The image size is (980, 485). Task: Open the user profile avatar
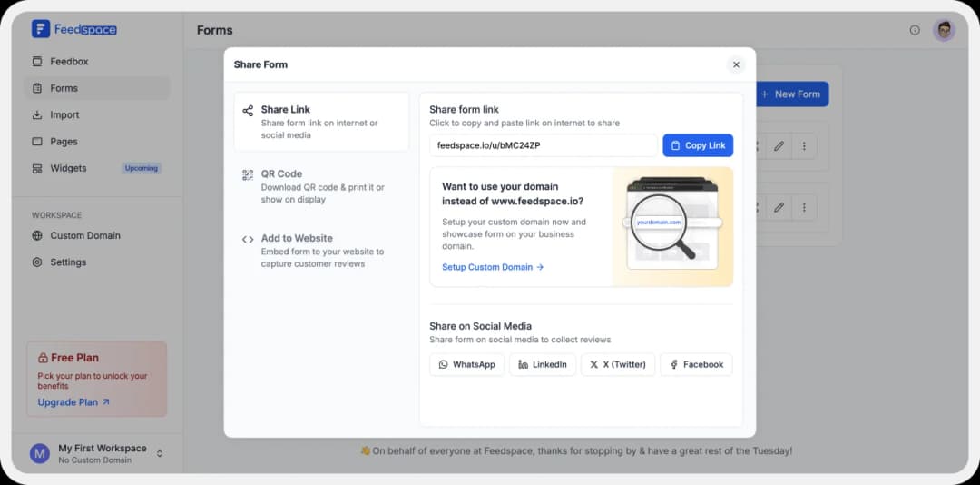[945, 30]
